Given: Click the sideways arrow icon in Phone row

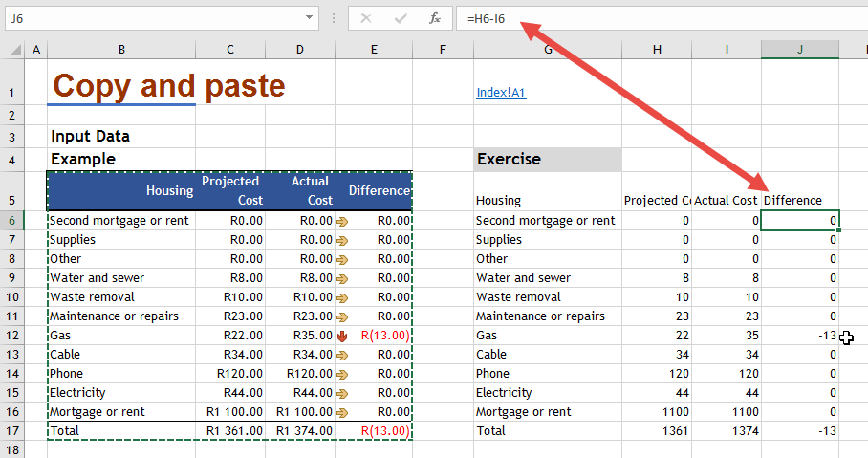Looking at the screenshot, I should click(x=342, y=375).
